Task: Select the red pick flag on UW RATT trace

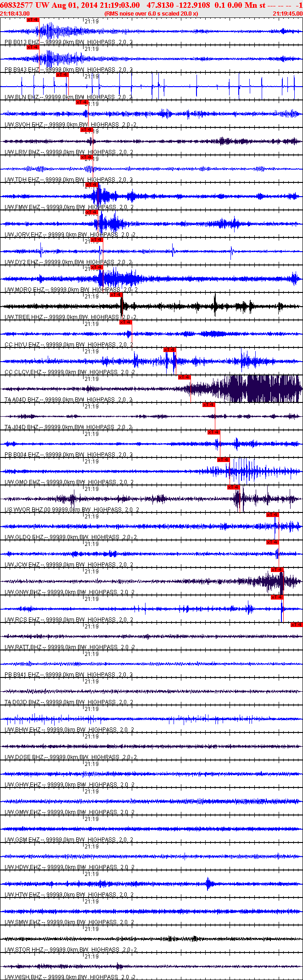Action: [297, 625]
